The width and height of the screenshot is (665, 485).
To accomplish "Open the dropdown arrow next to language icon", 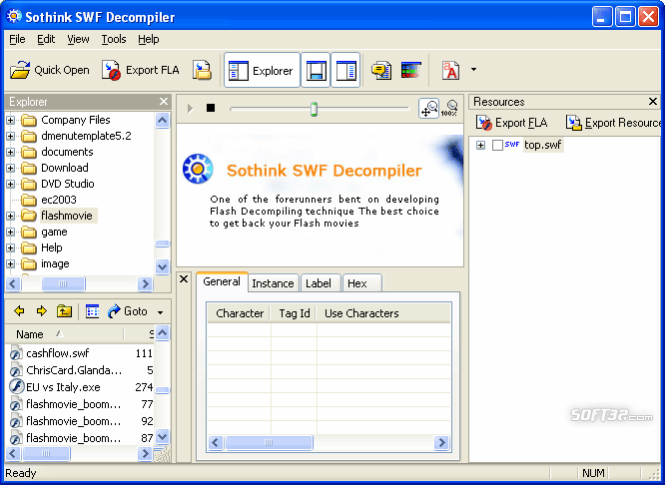I will pyautogui.click(x=474, y=70).
